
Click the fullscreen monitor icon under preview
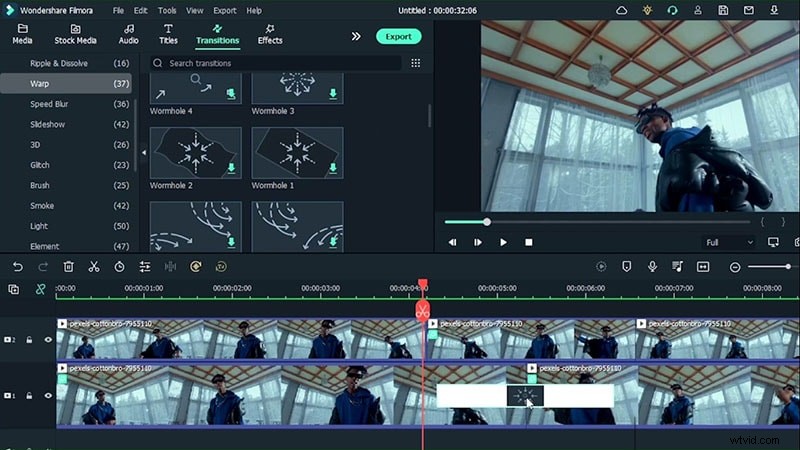[x=773, y=242]
